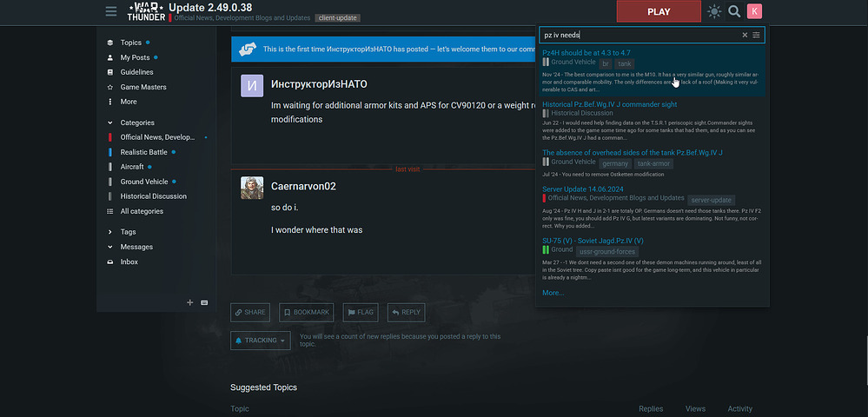Open advanced search filter options

(757, 35)
